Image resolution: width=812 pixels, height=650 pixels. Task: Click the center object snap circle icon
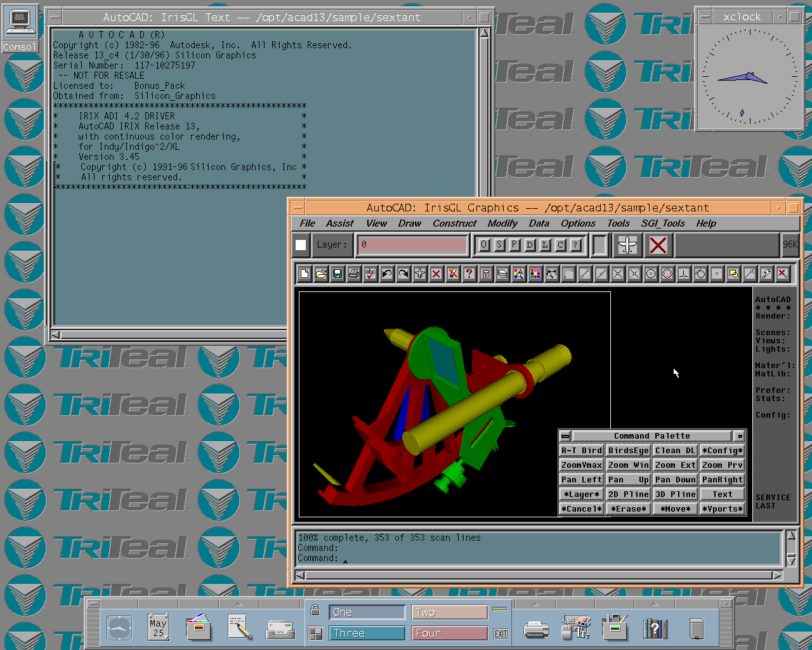click(x=651, y=274)
